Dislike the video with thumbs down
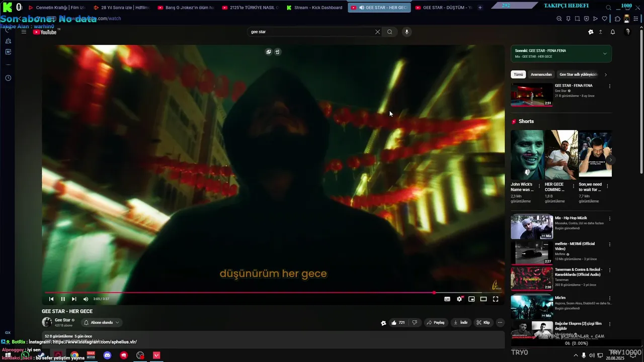Image resolution: width=644 pixels, height=362 pixels. (x=415, y=323)
